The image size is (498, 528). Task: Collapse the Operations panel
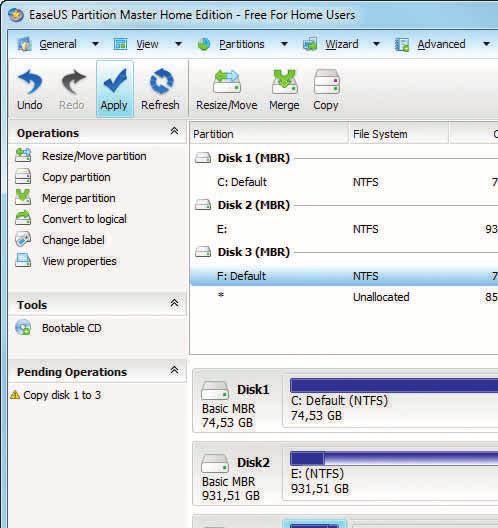point(174,131)
